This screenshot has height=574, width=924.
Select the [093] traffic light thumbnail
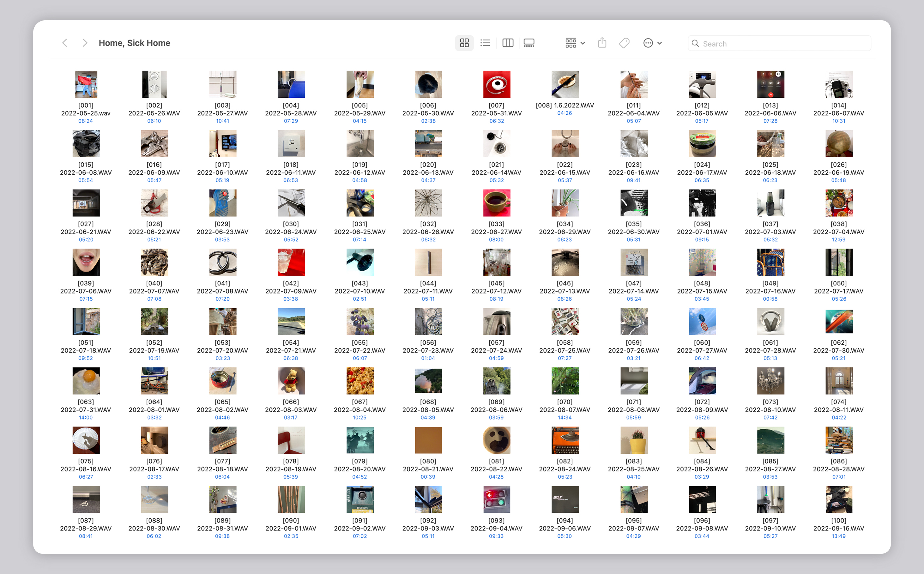[x=497, y=499]
